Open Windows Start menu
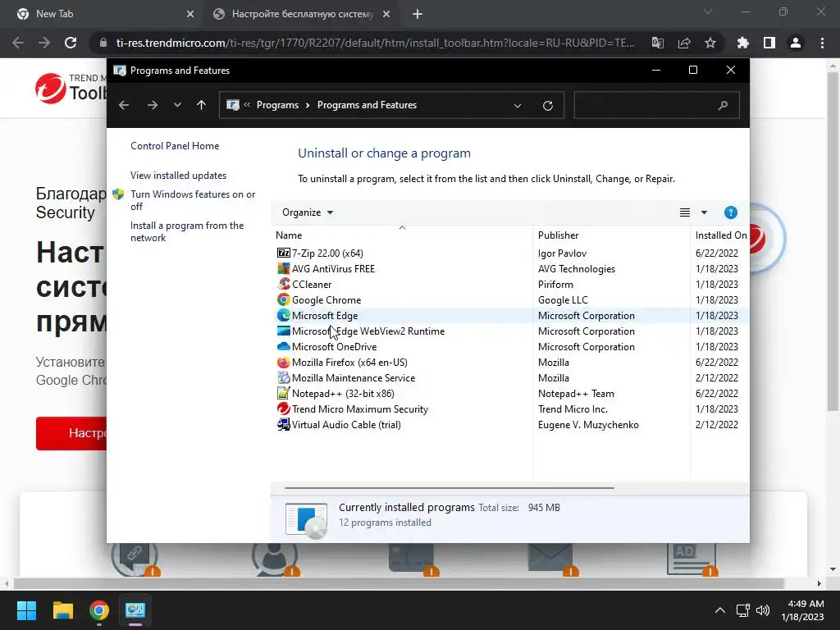The image size is (840, 630). 26,610
